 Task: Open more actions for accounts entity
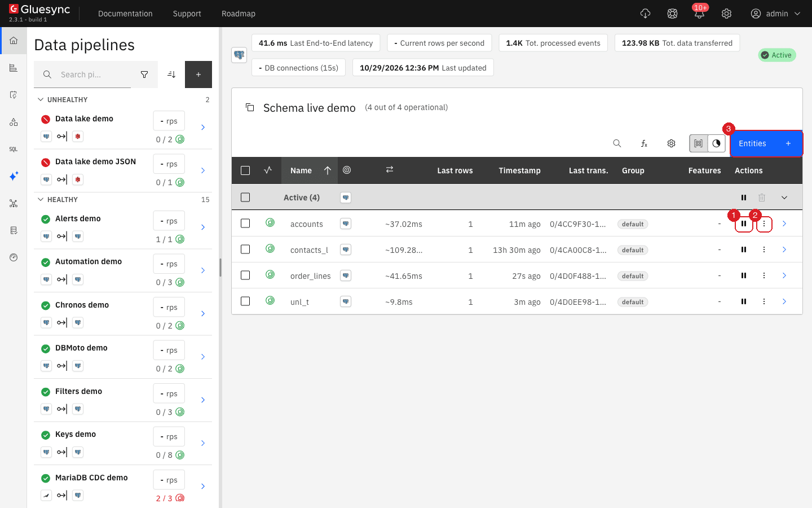pos(764,224)
